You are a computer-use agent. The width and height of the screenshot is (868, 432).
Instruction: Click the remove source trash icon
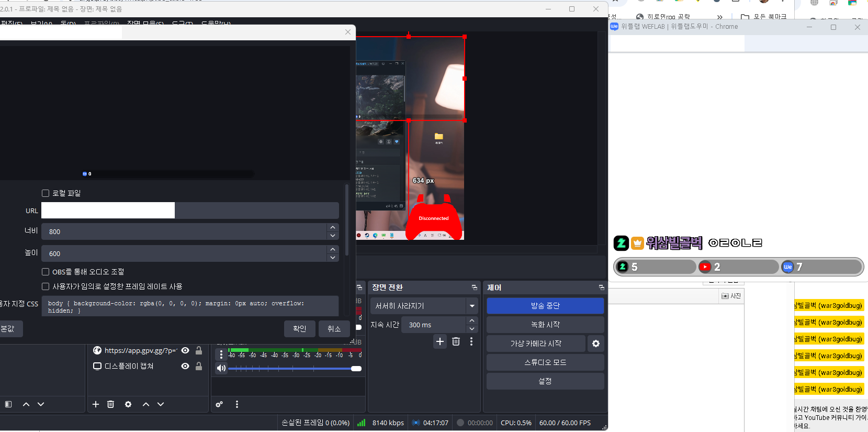[x=111, y=404]
